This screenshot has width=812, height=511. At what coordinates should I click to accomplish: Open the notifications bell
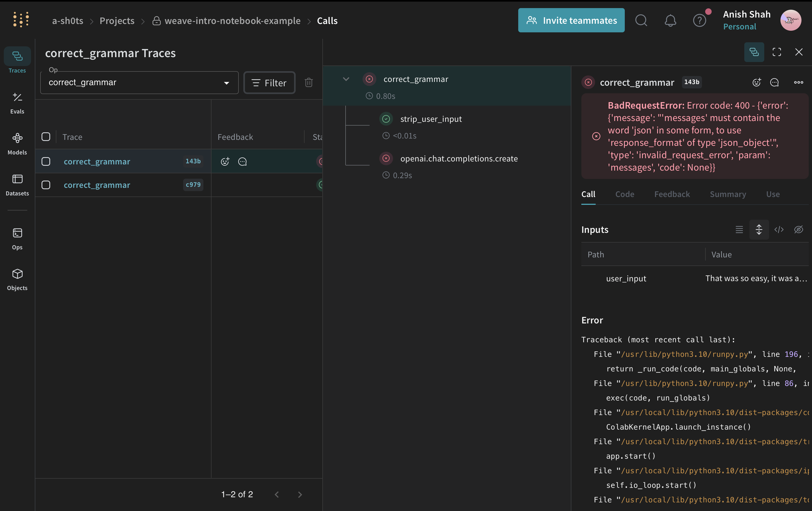[670, 20]
